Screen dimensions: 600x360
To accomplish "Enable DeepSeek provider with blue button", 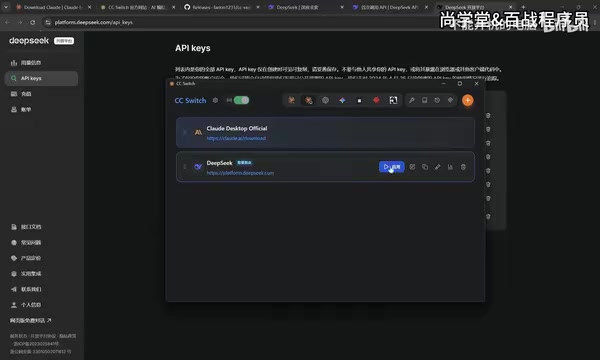I will coord(391,167).
